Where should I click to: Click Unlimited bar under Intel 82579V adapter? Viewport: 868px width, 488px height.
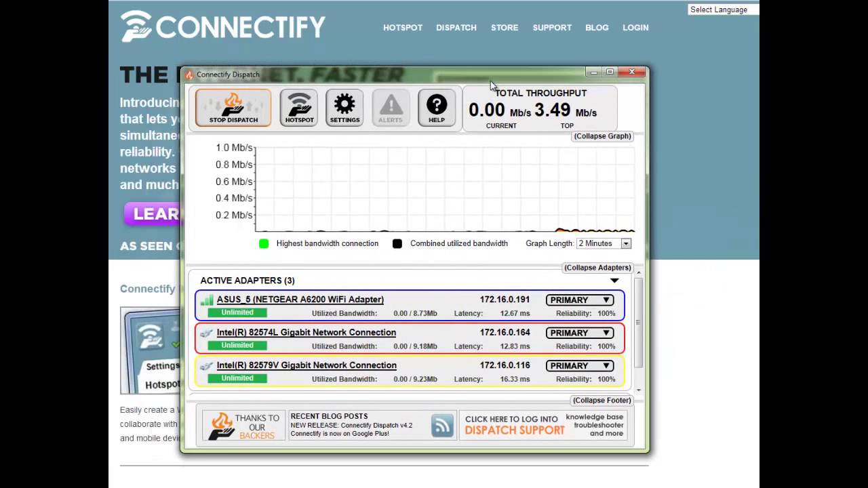tap(237, 378)
